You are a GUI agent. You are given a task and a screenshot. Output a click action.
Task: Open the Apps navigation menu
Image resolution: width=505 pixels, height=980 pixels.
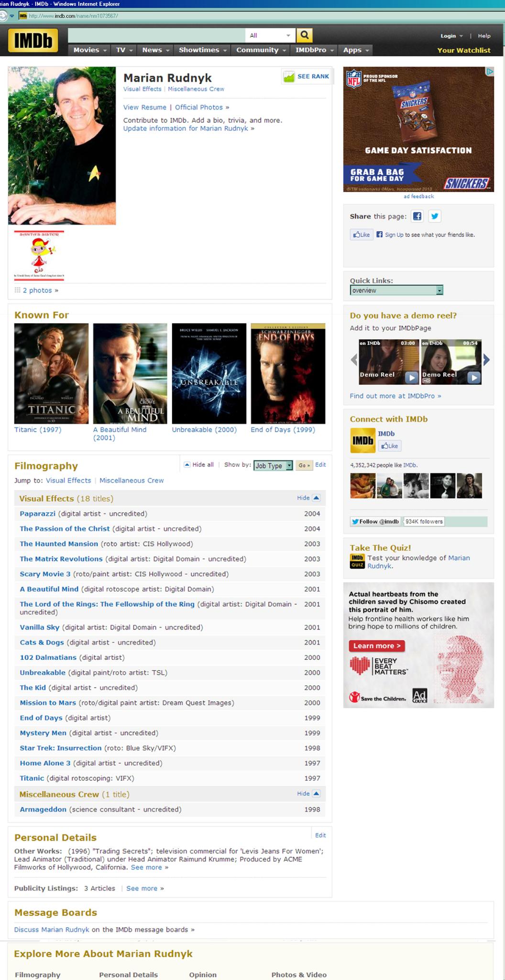[x=356, y=50]
